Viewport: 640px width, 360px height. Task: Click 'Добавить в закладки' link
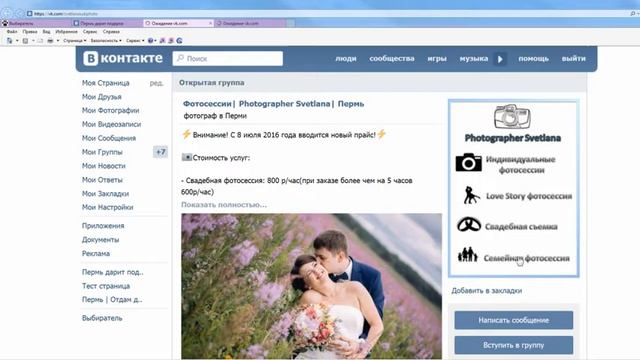487,291
